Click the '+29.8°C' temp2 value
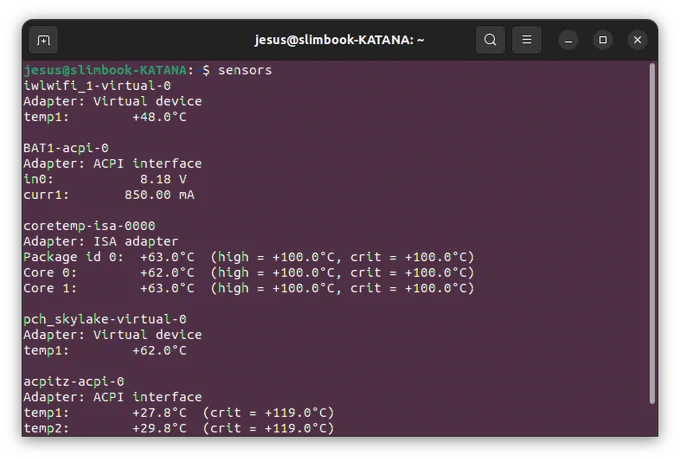The width and height of the screenshot is (680, 461). click(x=159, y=428)
